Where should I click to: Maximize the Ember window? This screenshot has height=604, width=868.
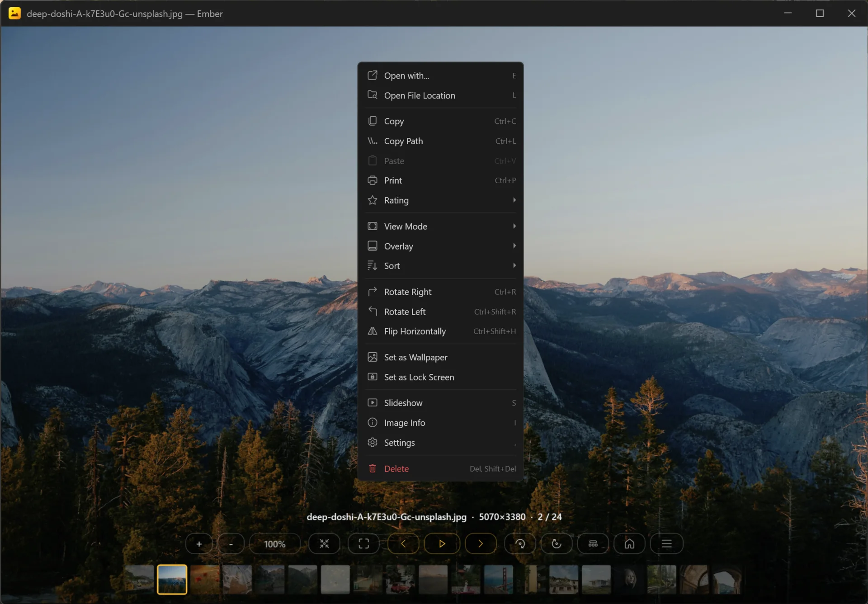tap(820, 14)
